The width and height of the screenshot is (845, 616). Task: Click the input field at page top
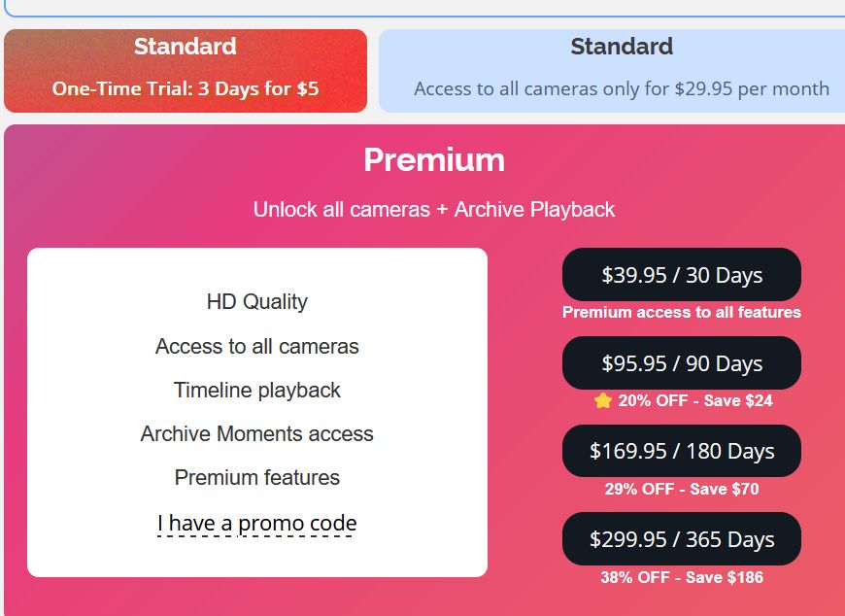tap(424, 8)
